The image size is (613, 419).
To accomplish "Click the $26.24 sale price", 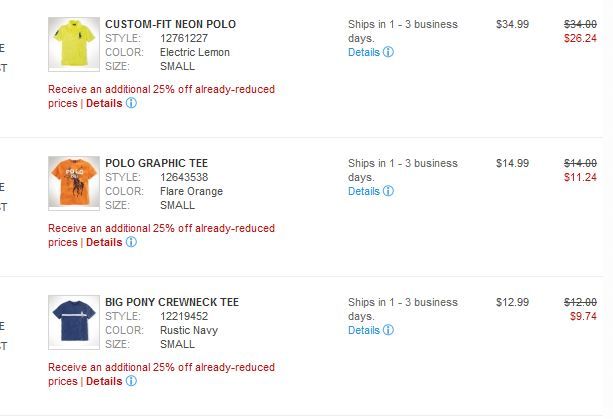I will pyautogui.click(x=580, y=38).
